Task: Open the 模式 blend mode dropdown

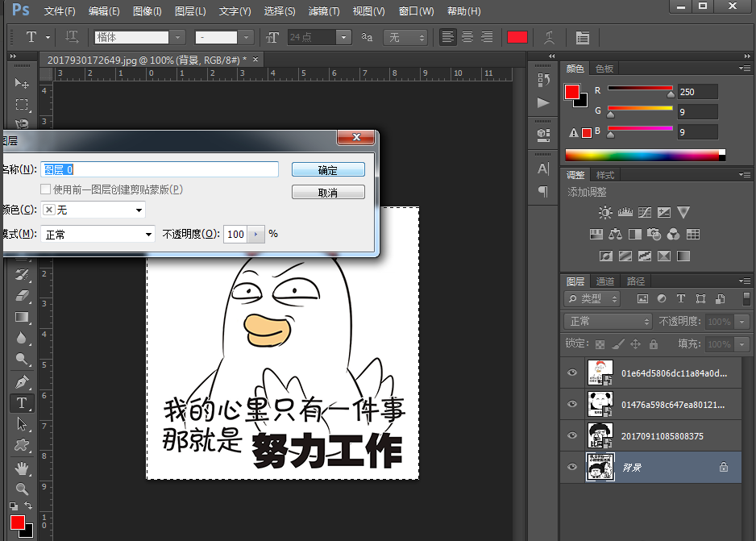Action: pyautogui.click(x=97, y=234)
